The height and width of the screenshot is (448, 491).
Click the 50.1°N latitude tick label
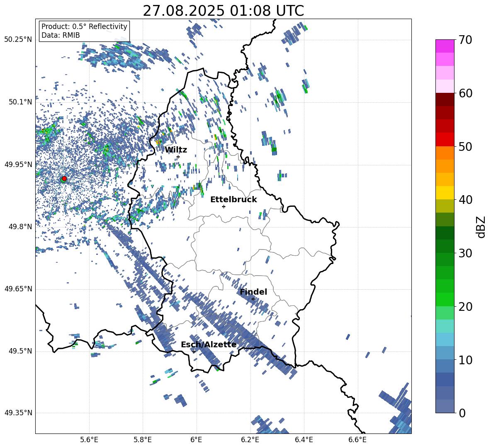pyautogui.click(x=21, y=102)
